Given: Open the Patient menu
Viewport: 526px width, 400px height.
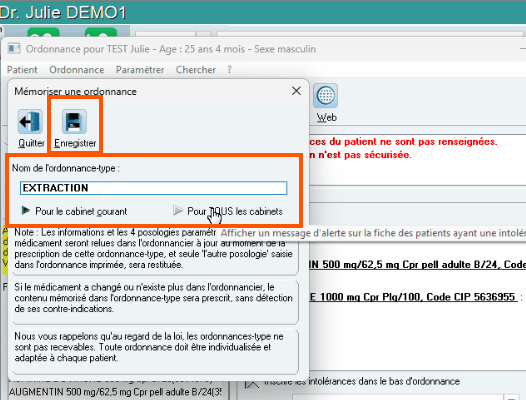Looking at the screenshot, I should click(x=22, y=70).
